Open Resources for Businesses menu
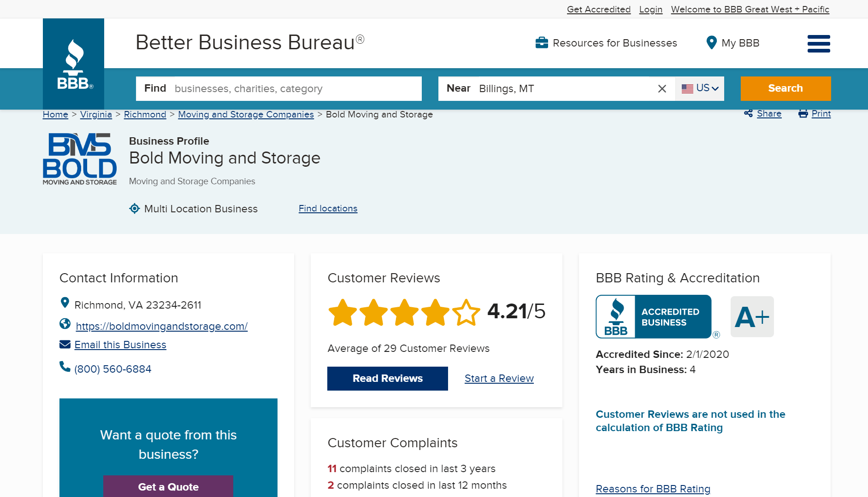 pos(606,43)
